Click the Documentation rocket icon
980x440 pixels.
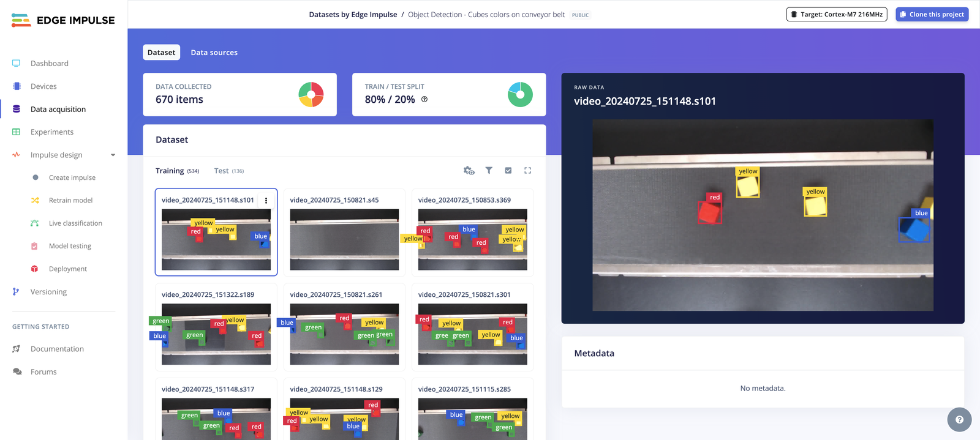17,349
